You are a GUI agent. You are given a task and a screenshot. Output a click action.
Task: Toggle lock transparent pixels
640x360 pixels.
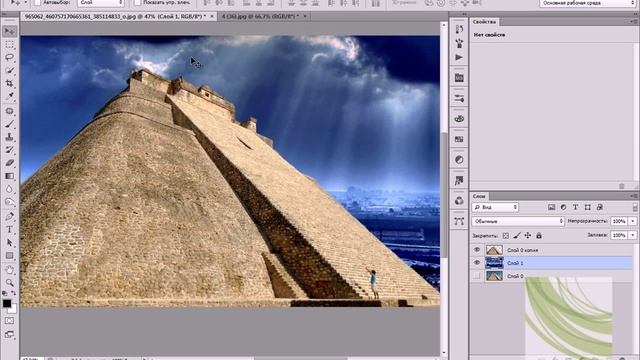coord(506,236)
